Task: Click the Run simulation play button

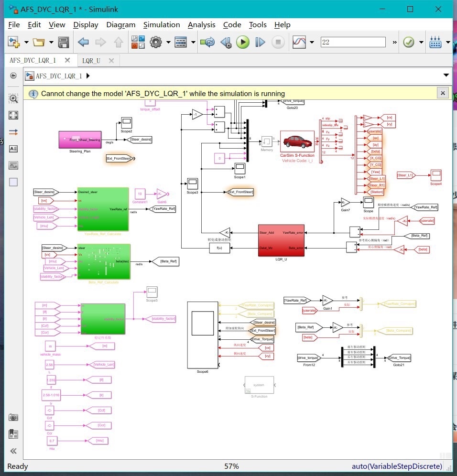Action: [243, 42]
